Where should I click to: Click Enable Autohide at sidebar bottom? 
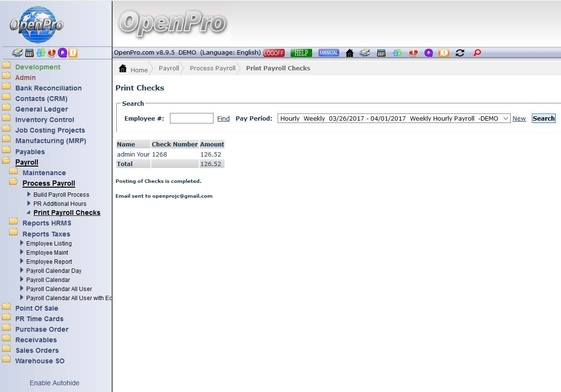(x=55, y=383)
